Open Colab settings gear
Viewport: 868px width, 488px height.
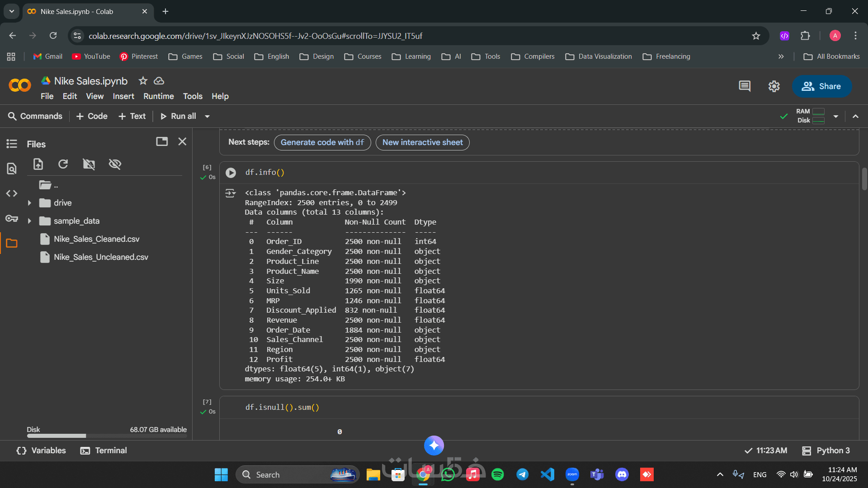[774, 86]
